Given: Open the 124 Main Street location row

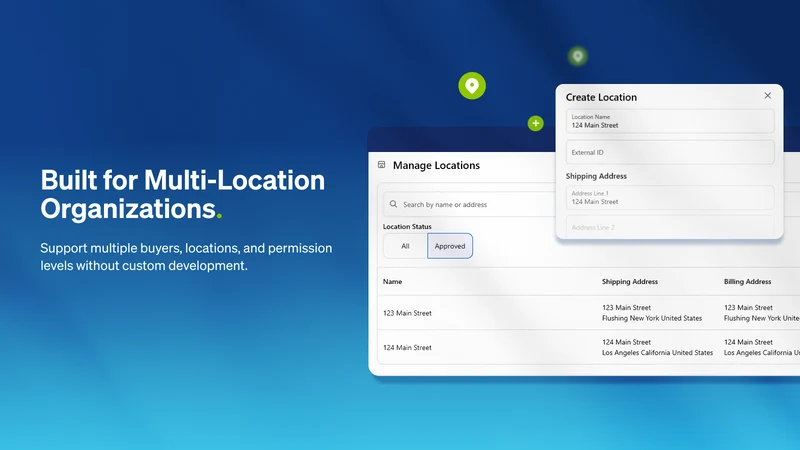Looking at the screenshot, I should [x=589, y=347].
